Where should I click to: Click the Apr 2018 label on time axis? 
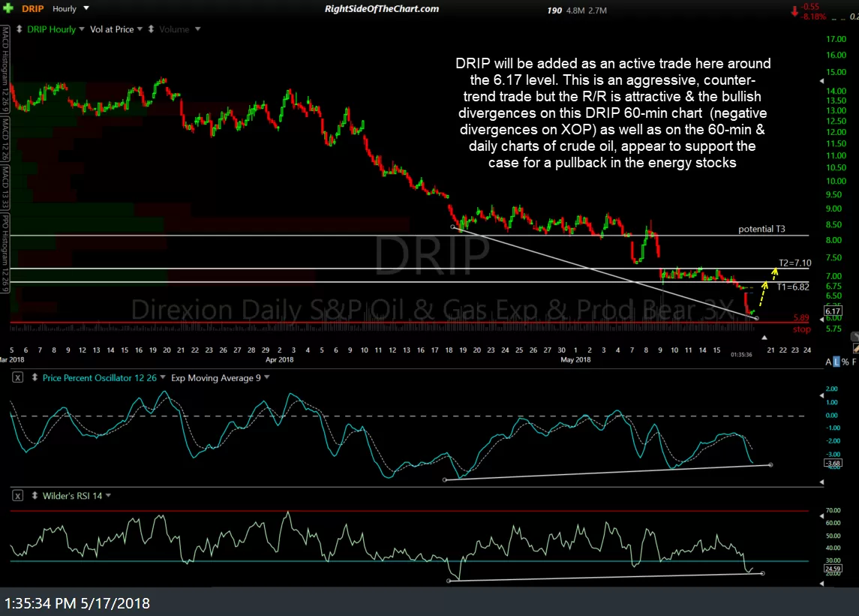pos(279,359)
